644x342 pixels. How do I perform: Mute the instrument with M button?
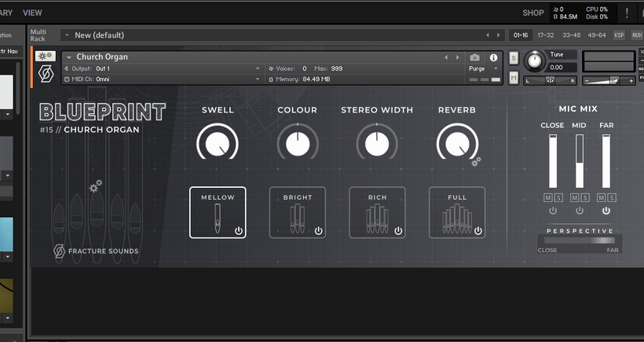tap(514, 77)
